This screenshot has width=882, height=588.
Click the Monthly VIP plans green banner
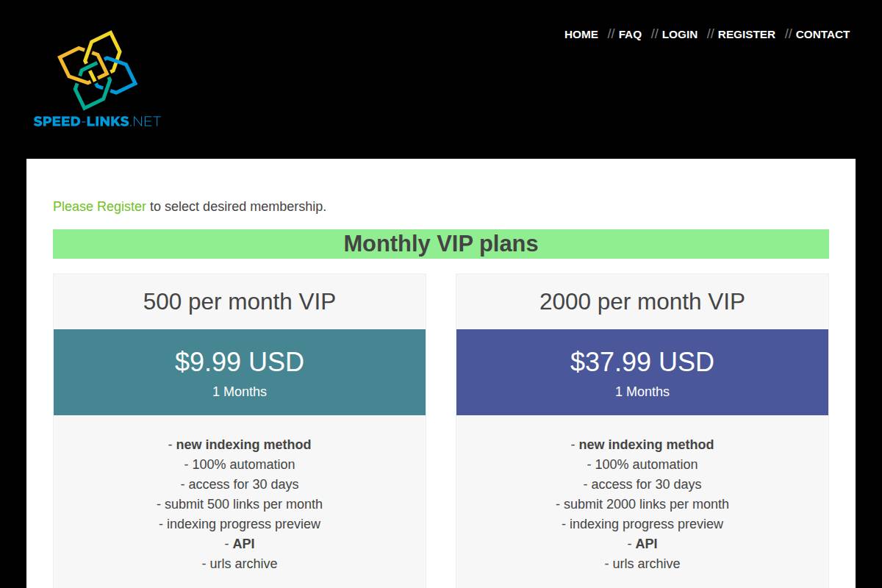click(x=441, y=244)
